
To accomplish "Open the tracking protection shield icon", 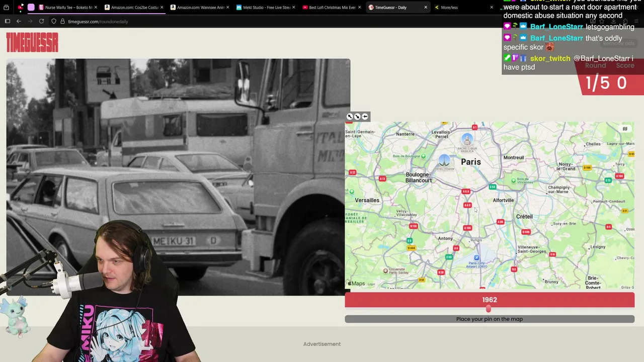I will 54,21.
